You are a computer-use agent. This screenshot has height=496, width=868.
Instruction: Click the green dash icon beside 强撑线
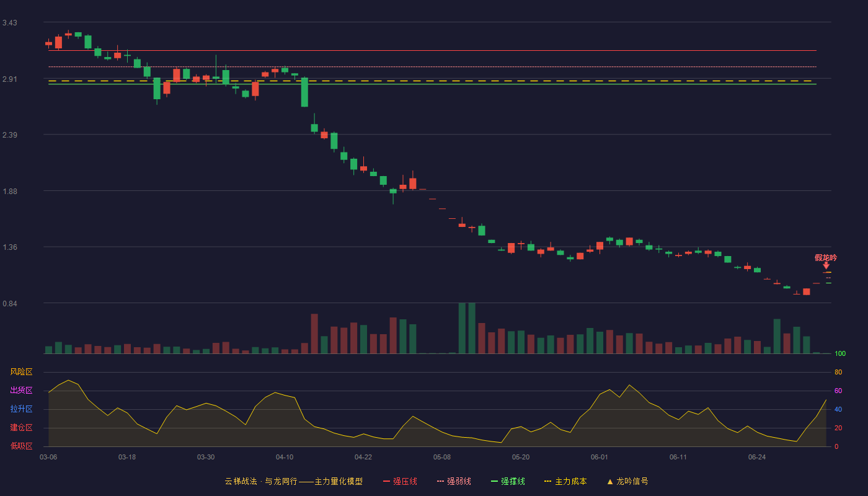click(494, 482)
